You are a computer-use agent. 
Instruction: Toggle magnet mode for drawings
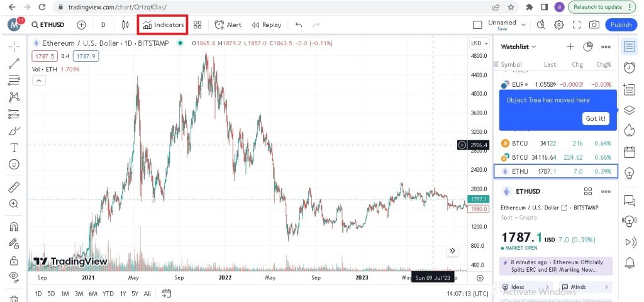[14, 226]
